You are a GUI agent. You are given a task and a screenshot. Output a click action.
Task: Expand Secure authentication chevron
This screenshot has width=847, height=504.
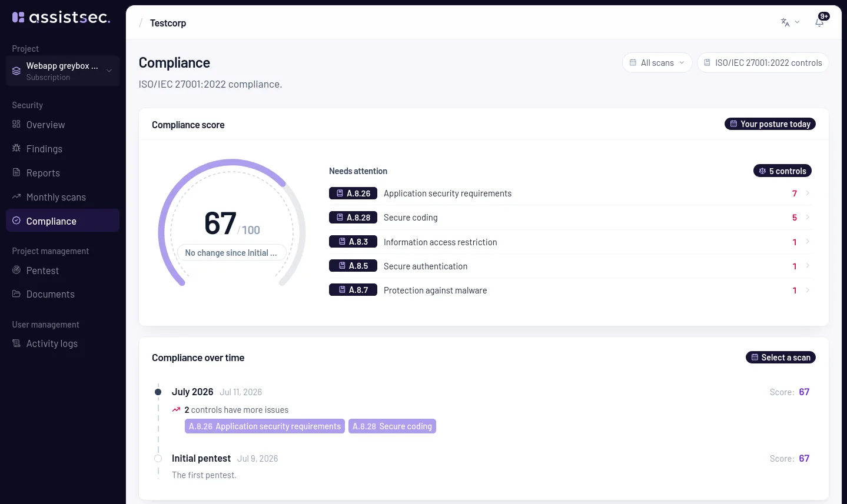pyautogui.click(x=808, y=266)
